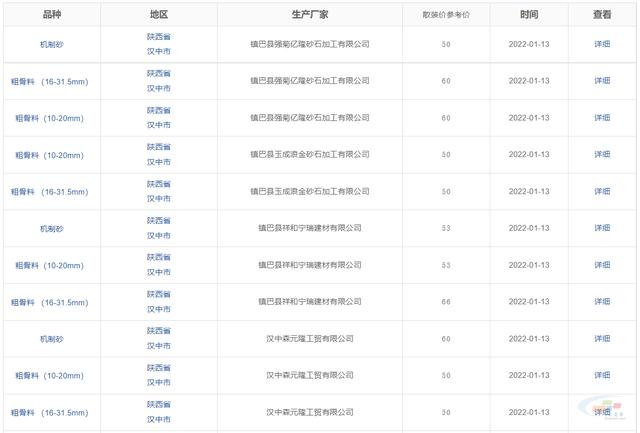This screenshot has height=433, width=640.
Task: Select the 品种 column header
Action: (52, 15)
